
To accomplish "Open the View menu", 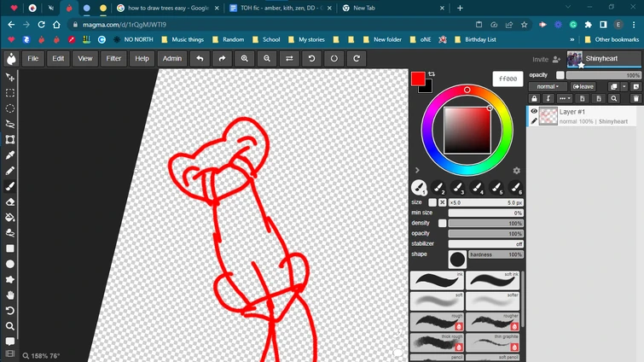I will click(85, 59).
